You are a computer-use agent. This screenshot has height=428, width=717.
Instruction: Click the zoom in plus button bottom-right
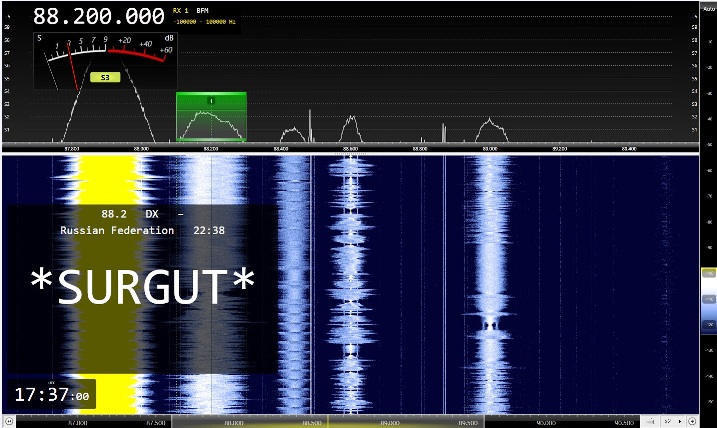pyautogui.click(x=692, y=421)
